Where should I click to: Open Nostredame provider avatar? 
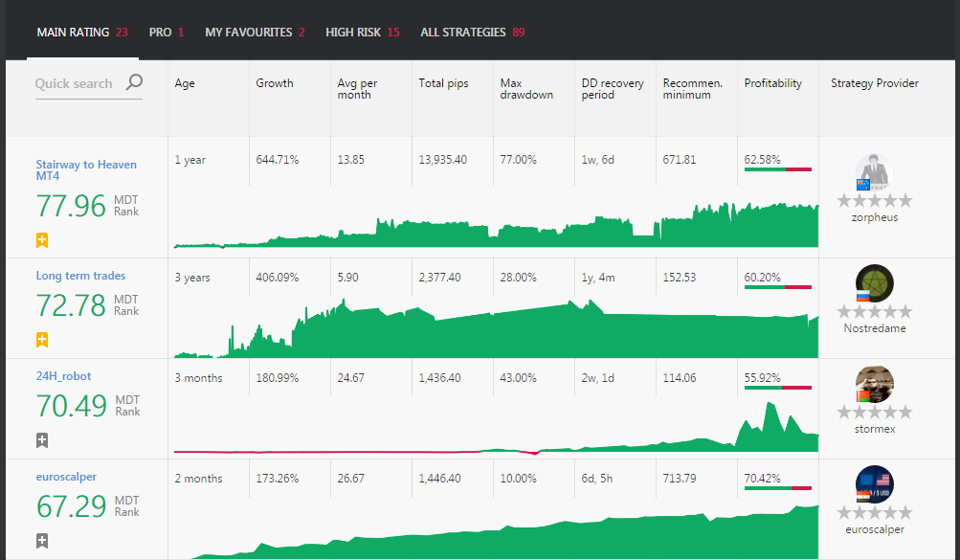click(x=874, y=283)
